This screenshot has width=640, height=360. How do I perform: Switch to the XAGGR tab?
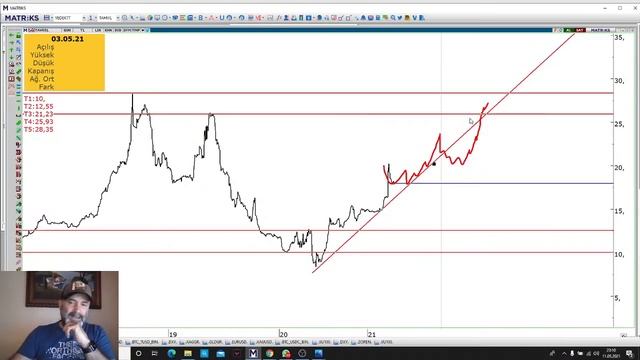190,342
